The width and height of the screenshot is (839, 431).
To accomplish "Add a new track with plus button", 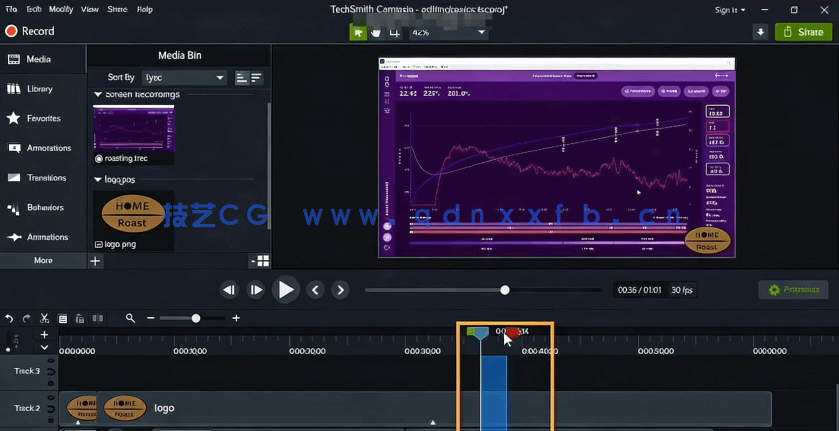I will pos(44,335).
